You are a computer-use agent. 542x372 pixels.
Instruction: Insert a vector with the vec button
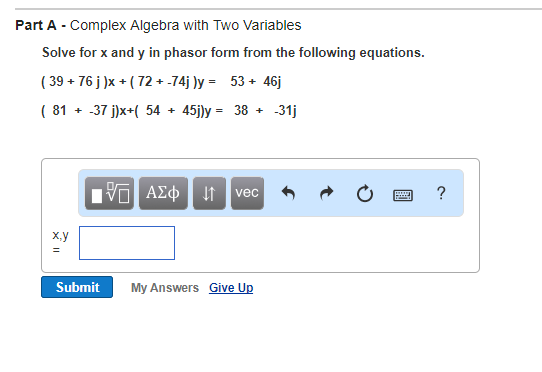tap(247, 193)
